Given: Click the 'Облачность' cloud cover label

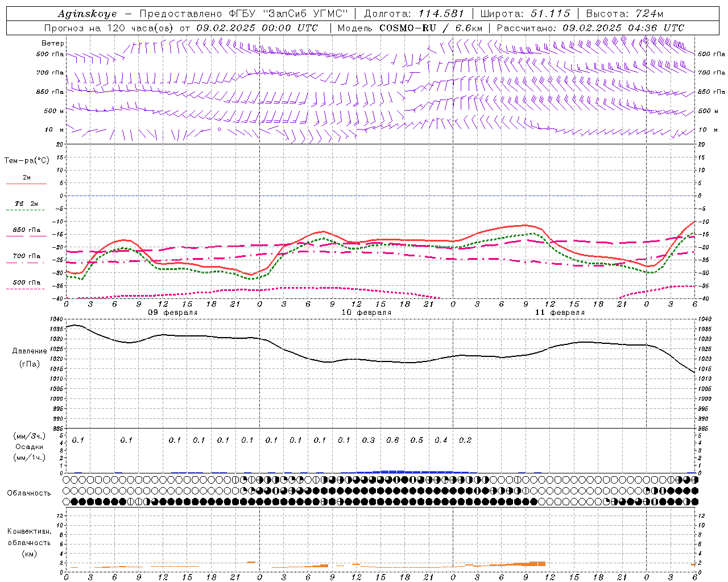Looking at the screenshot, I should pyautogui.click(x=29, y=493).
